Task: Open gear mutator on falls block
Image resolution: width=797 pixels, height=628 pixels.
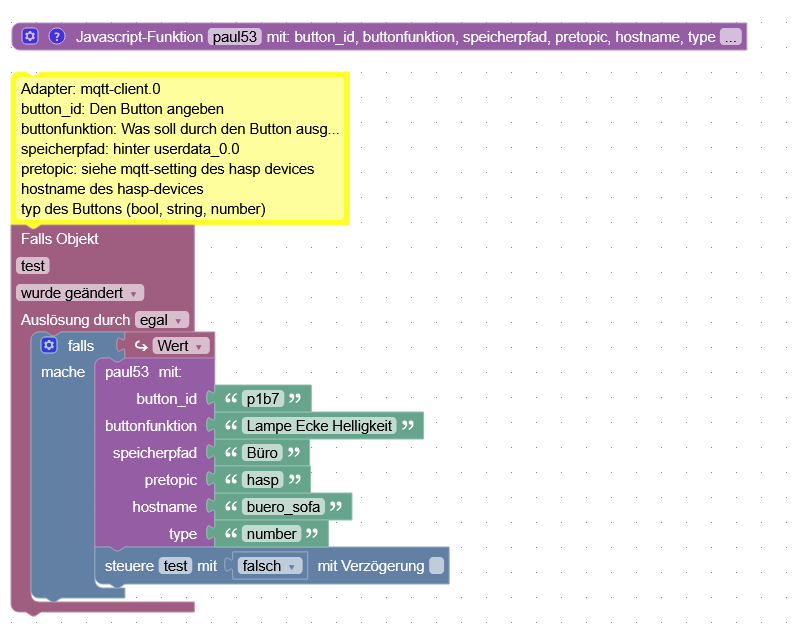Action: (49, 346)
